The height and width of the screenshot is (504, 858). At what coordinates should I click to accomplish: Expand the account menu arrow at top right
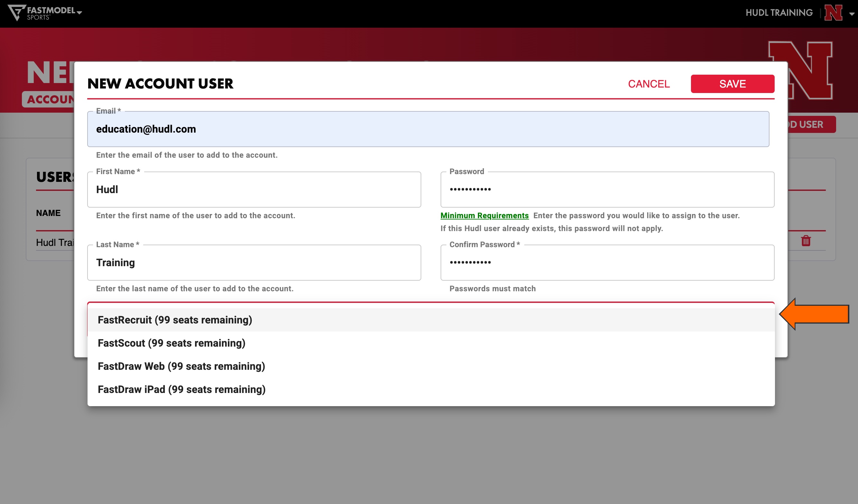point(852,14)
